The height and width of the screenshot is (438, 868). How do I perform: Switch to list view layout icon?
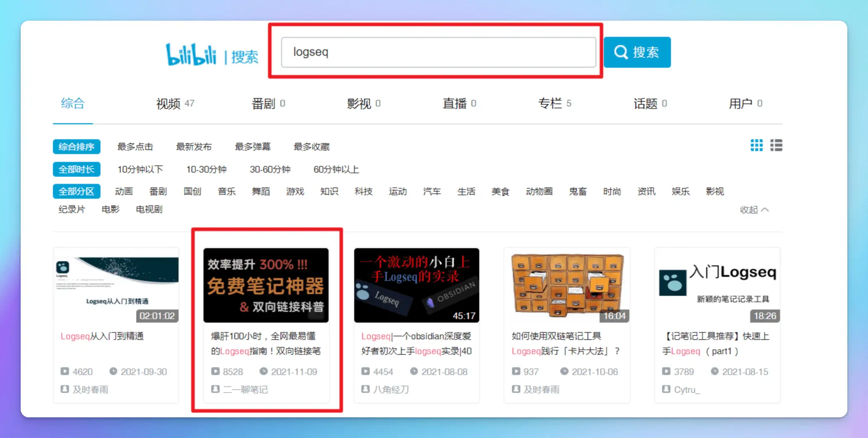pos(776,145)
